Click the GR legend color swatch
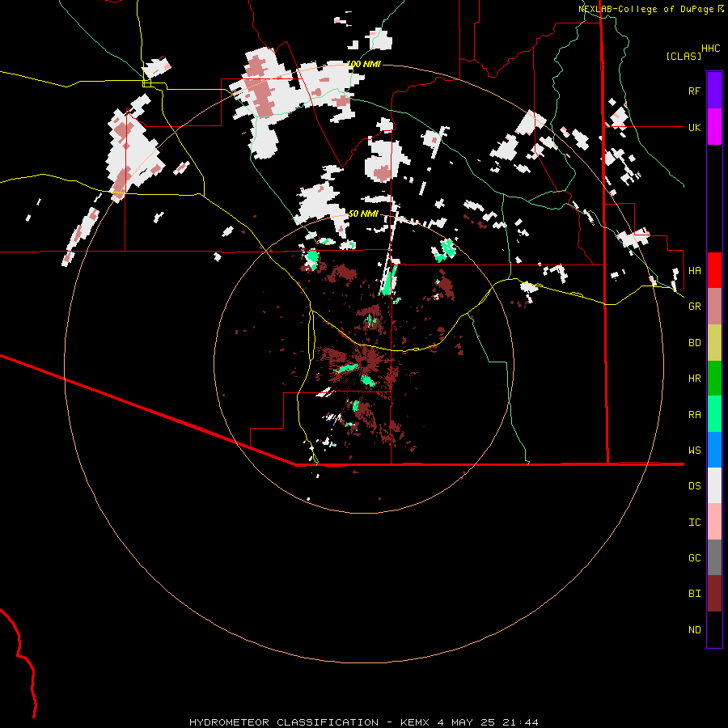Viewport: 728px width, 728px height. coord(714,307)
